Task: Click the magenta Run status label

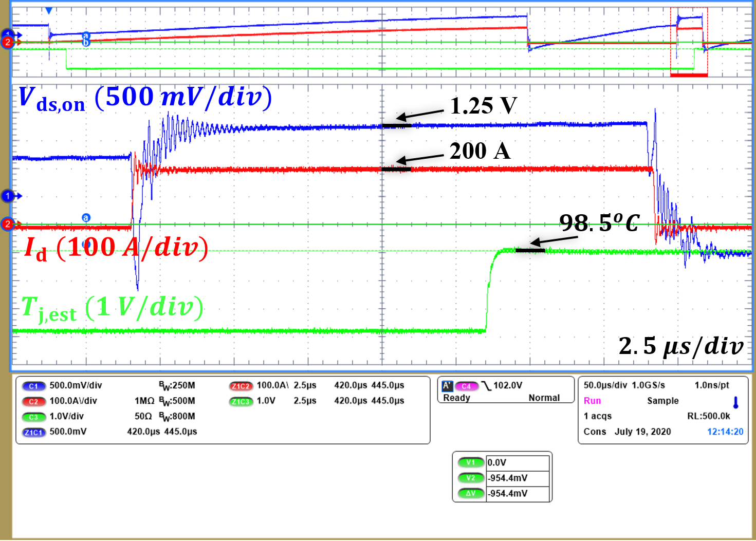Action: (592, 401)
